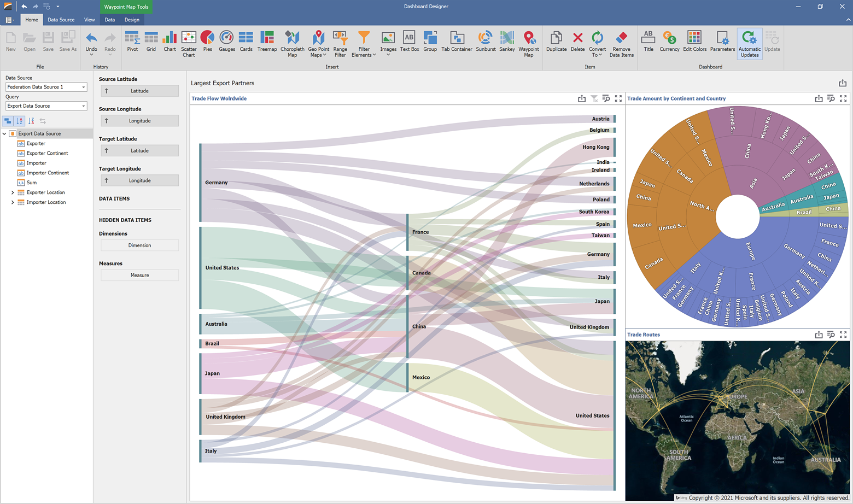Toggle ascending sort of field list

20,121
